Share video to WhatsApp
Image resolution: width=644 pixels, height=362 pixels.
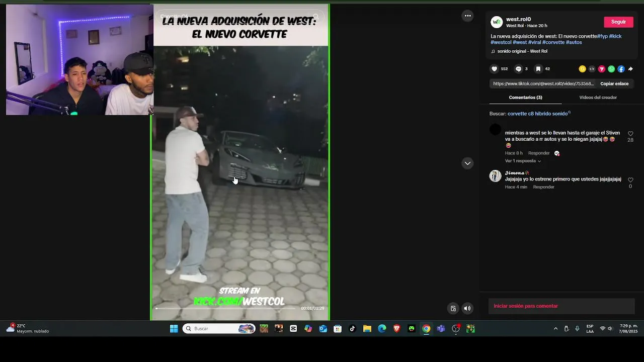point(611,69)
